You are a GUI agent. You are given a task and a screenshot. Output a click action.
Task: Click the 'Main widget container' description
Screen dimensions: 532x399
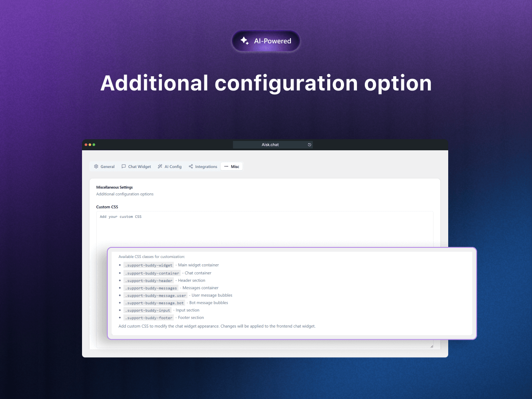click(199, 265)
